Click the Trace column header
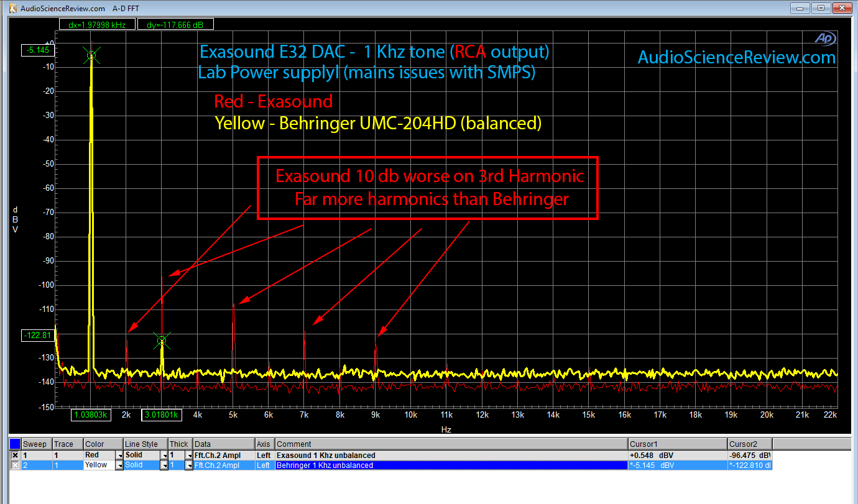Screen dimensions: 858x504 coord(68,444)
